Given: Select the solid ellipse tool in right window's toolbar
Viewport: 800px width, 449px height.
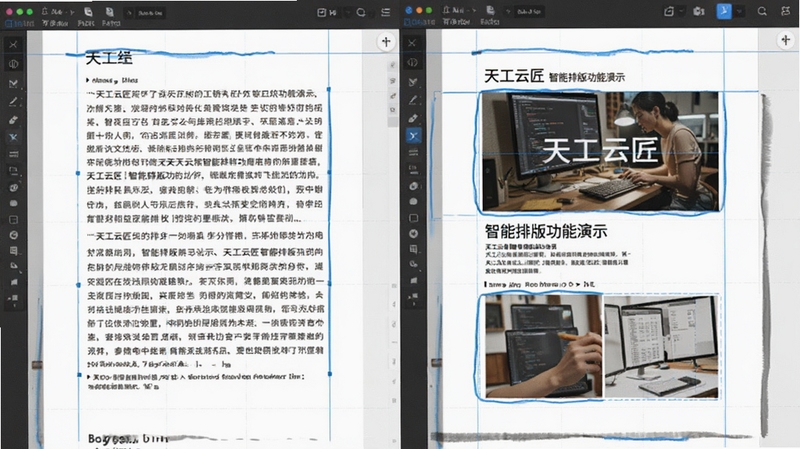Looking at the screenshot, I should [413, 202].
